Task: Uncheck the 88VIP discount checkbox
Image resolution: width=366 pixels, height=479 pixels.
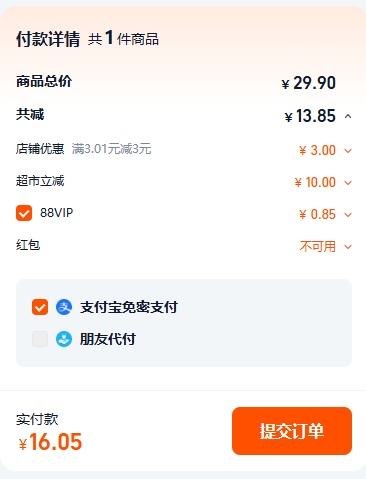Action: (24, 213)
